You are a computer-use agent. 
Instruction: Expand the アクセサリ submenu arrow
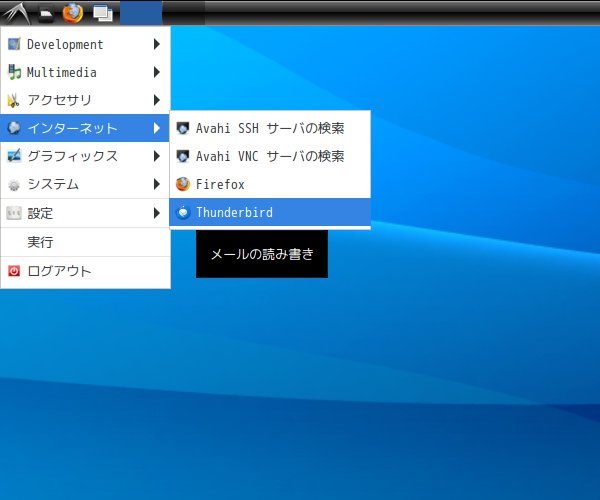(x=157, y=100)
